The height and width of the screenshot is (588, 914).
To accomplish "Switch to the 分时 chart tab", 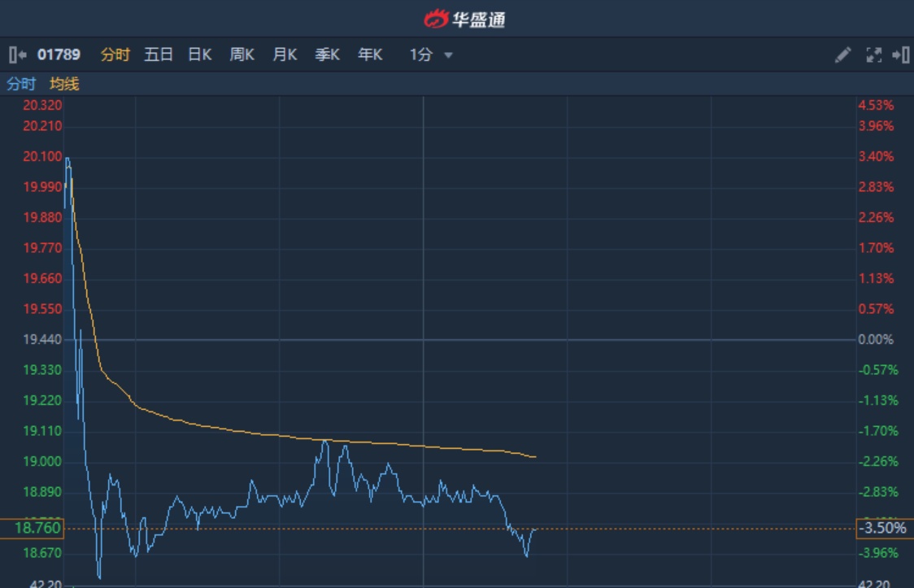I will point(115,55).
